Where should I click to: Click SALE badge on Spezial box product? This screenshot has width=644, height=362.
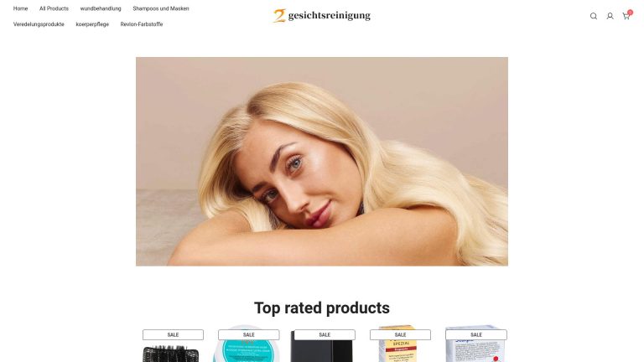tap(401, 335)
